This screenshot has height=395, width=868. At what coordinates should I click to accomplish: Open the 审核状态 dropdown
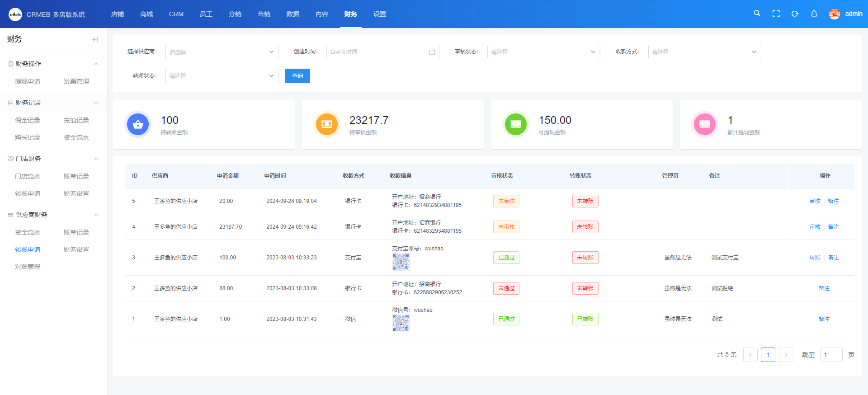[543, 52]
